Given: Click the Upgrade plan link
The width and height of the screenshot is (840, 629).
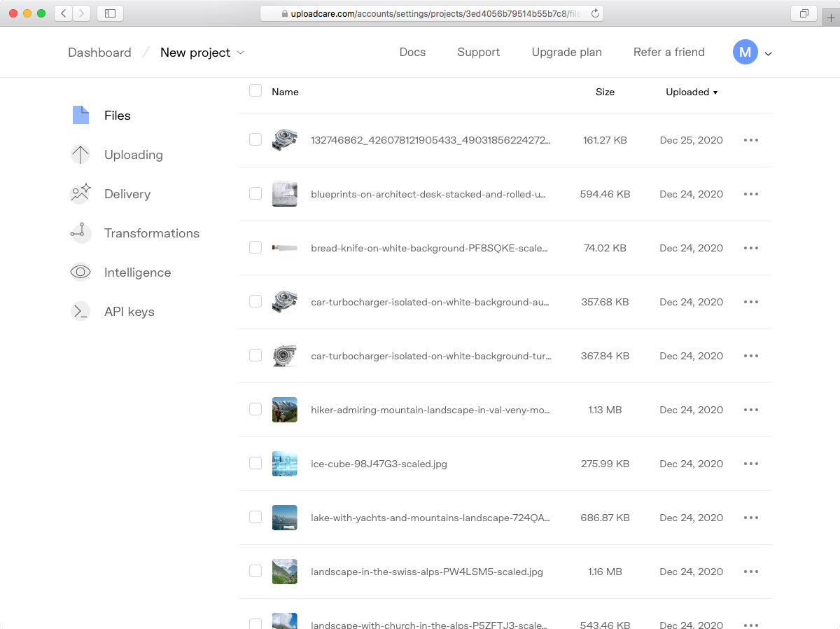Looking at the screenshot, I should tap(566, 52).
